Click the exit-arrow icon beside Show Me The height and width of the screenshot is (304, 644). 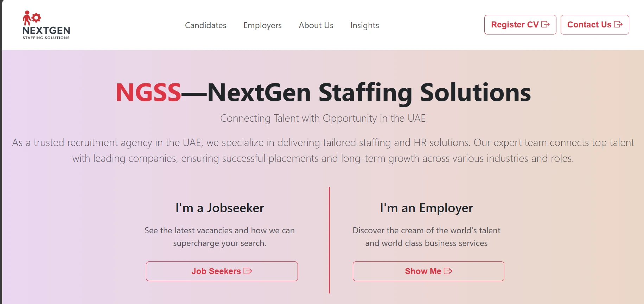pyautogui.click(x=448, y=271)
